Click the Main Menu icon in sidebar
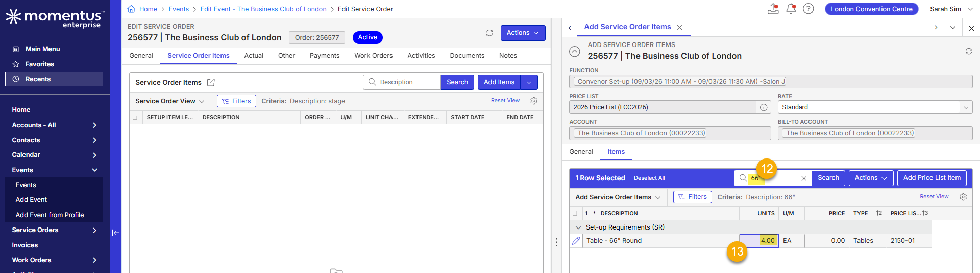Image resolution: width=980 pixels, height=273 pixels. coord(16,49)
